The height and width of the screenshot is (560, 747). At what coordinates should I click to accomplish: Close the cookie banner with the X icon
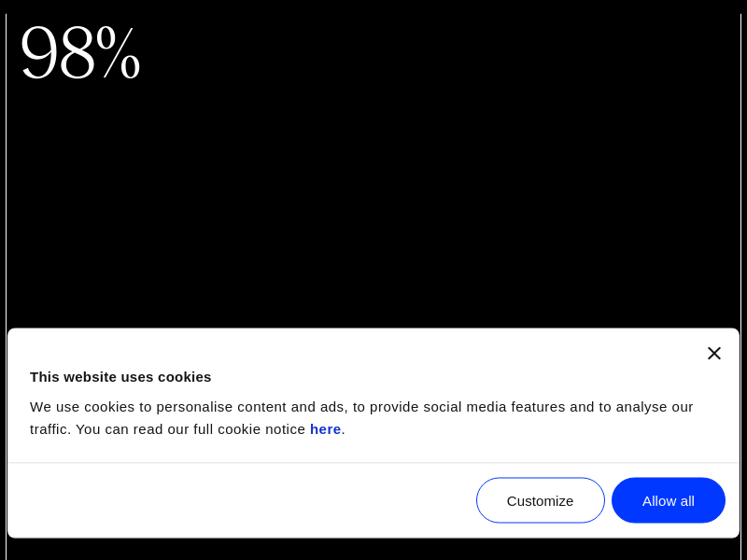point(714,353)
